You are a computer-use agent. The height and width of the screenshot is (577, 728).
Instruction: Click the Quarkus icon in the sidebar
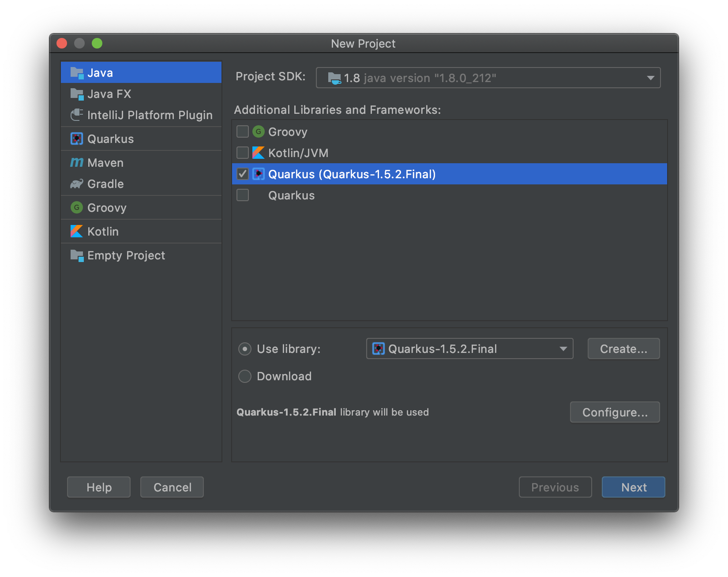point(77,139)
